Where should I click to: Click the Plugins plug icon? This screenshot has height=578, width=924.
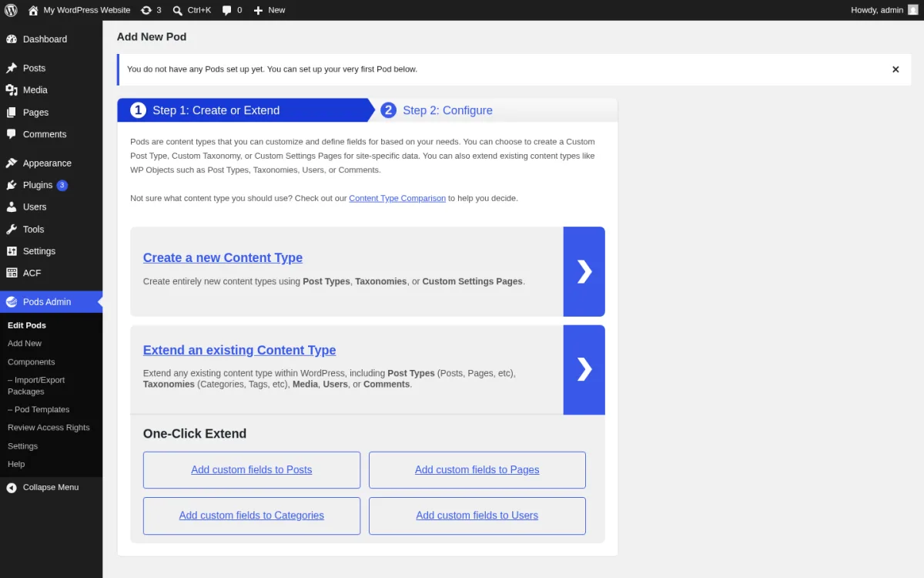tap(12, 185)
